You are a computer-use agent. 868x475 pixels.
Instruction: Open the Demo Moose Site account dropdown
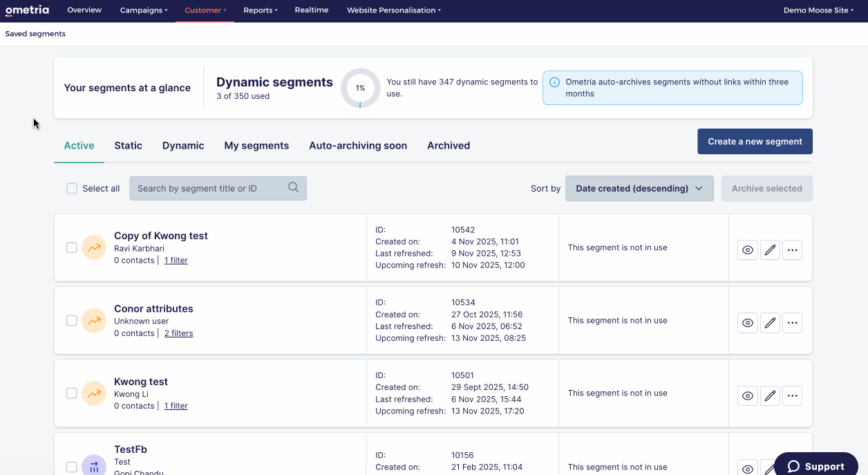(820, 10)
